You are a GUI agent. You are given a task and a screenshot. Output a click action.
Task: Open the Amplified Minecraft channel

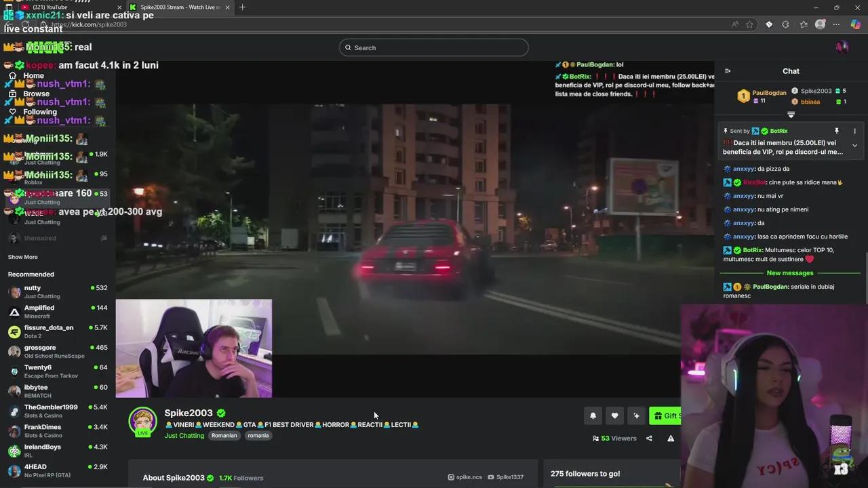[58, 312]
